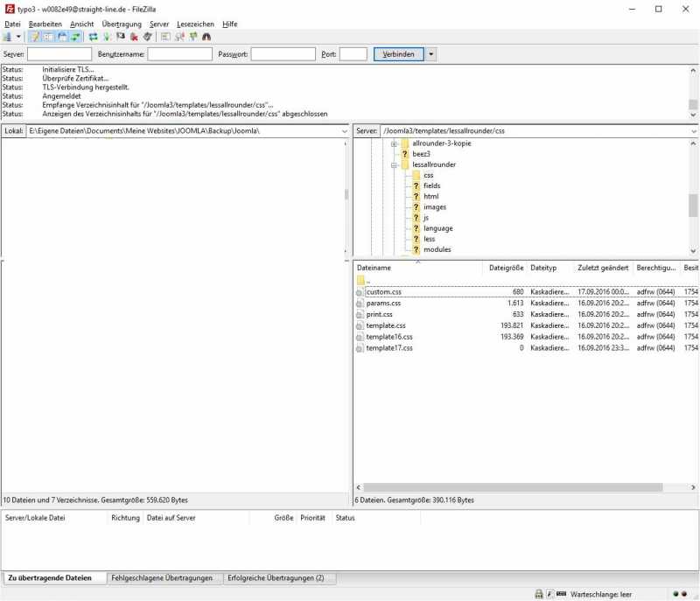The height and width of the screenshot is (601, 700).
Task: Select the css folder in tree
Action: click(429, 175)
